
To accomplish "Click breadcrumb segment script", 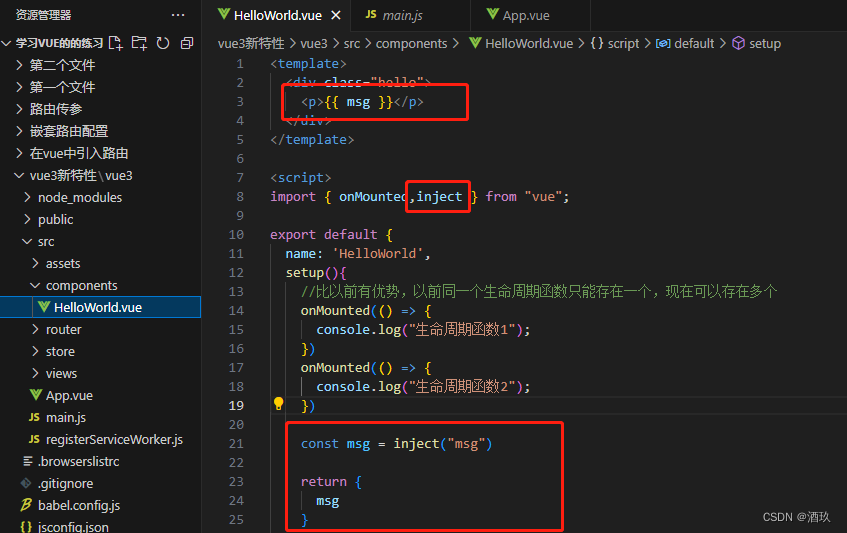I will (623, 43).
